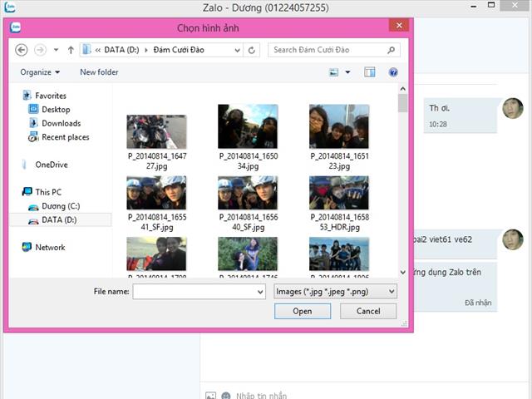Open the File name dropdown arrow
This screenshot has width=532, height=399.
(x=260, y=292)
